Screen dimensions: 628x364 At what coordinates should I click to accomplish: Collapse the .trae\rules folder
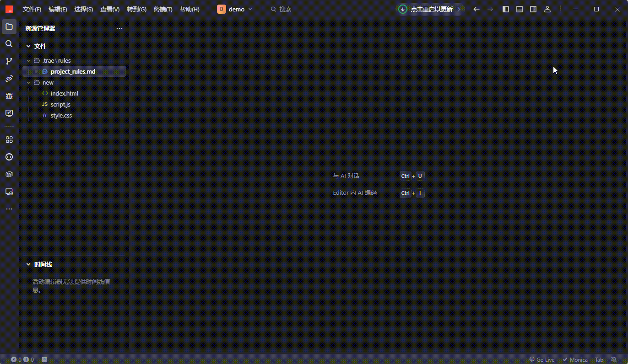[28, 60]
